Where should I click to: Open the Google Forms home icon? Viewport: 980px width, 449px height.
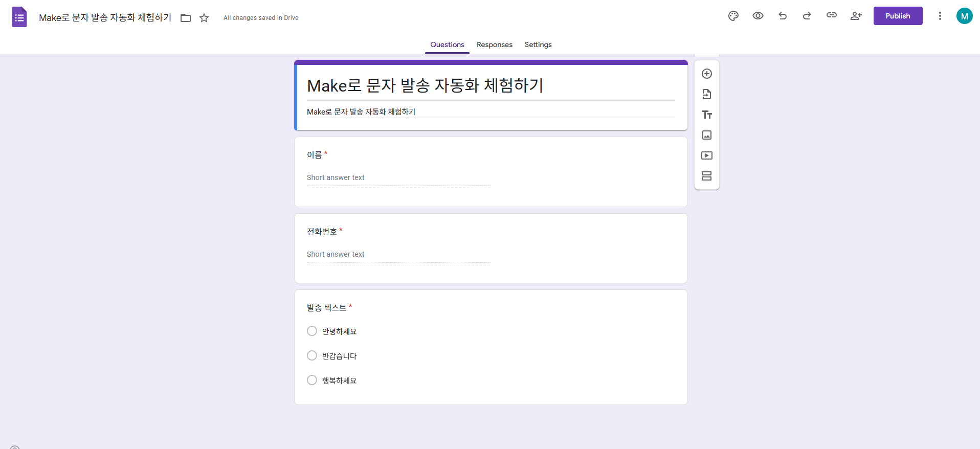[19, 17]
